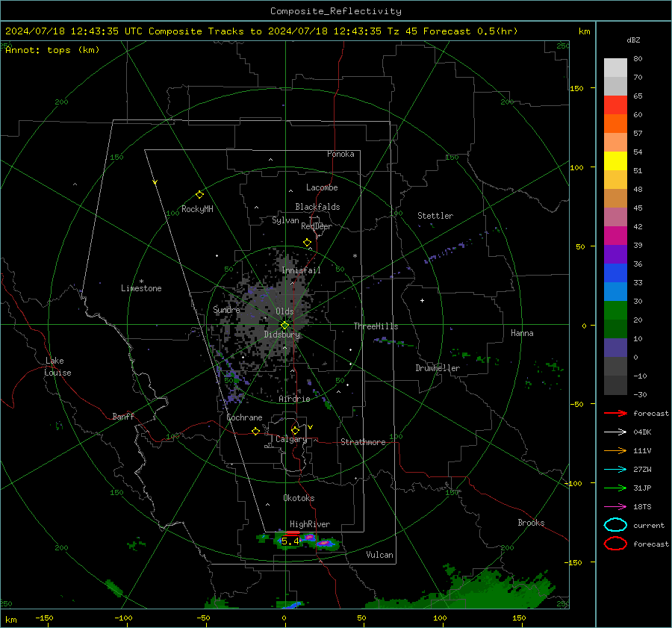Click the yellow diamond marker above Calgary
Screen dimensions: 672x628
point(295,430)
